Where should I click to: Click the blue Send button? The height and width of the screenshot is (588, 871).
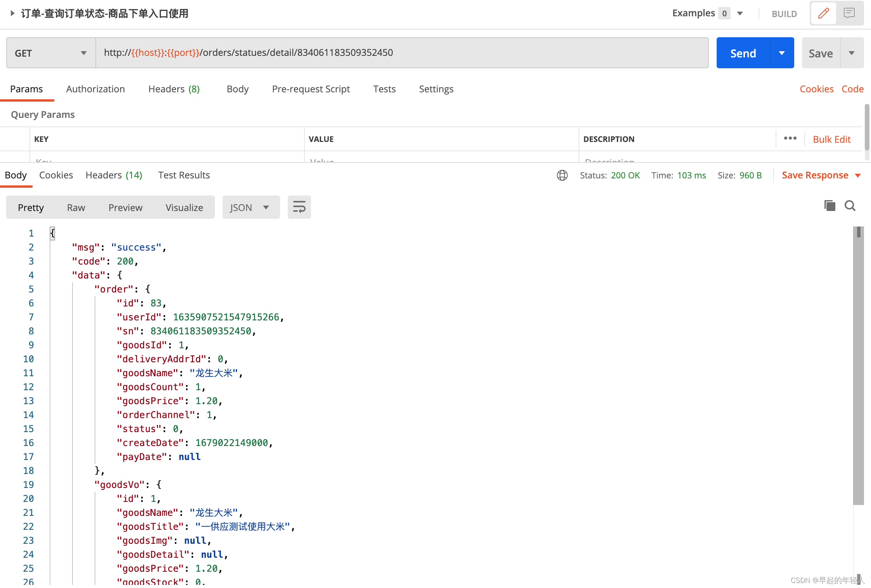[x=743, y=53]
